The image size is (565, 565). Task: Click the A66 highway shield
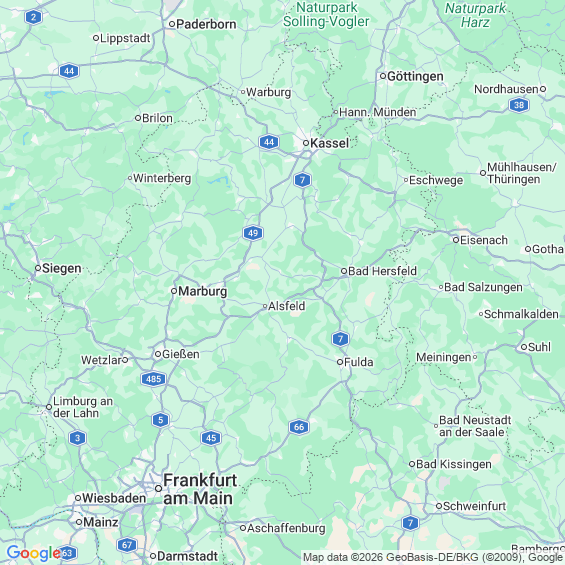pyautogui.click(x=299, y=427)
